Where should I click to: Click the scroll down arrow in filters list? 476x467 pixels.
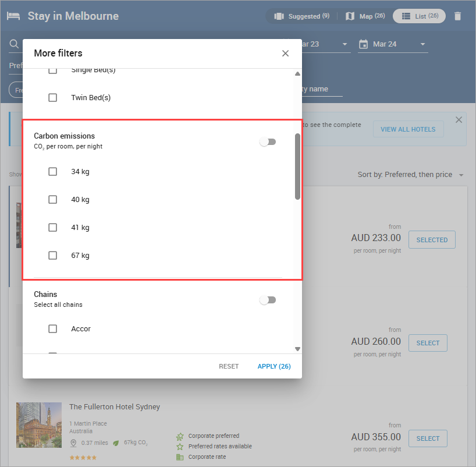[x=297, y=349]
